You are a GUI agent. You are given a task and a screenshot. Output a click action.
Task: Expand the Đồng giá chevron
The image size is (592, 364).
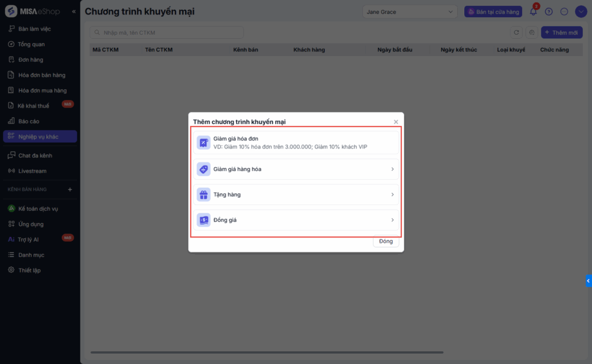click(393, 220)
